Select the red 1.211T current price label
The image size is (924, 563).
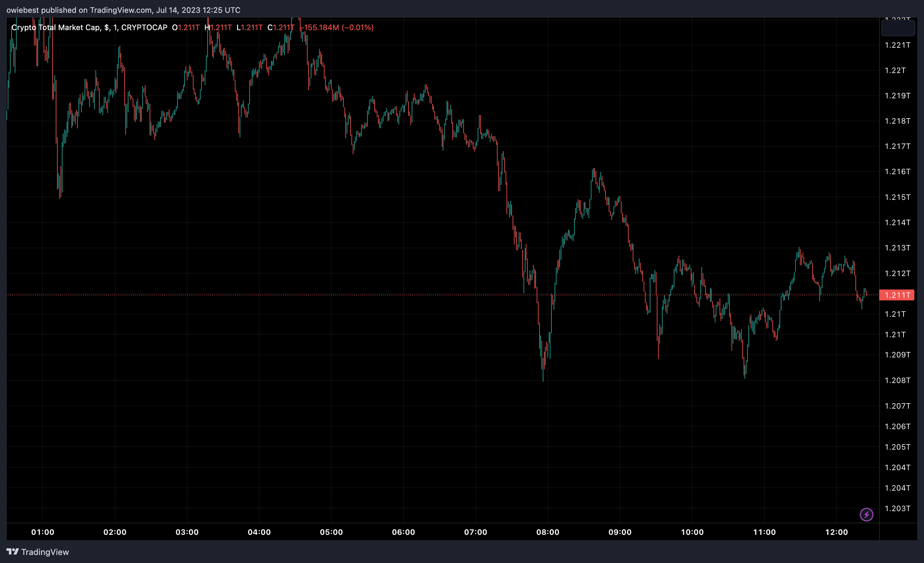point(897,295)
